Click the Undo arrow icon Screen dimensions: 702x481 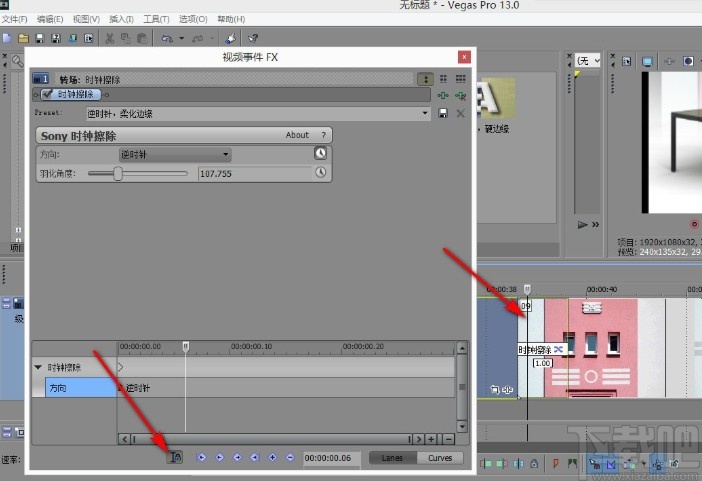(x=167, y=39)
